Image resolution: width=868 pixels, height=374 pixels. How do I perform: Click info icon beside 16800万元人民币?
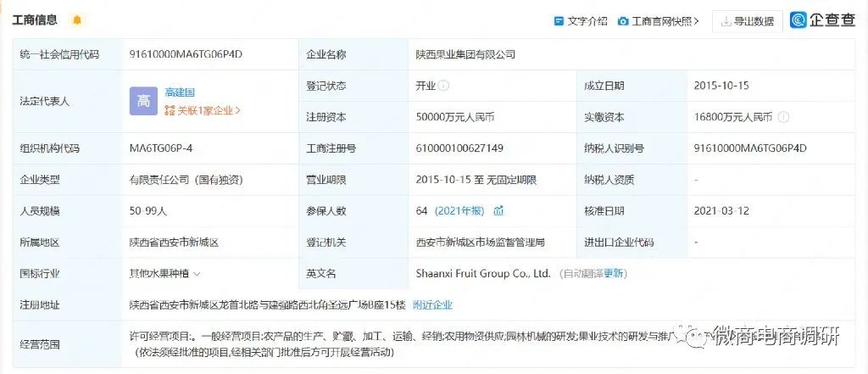(x=783, y=118)
